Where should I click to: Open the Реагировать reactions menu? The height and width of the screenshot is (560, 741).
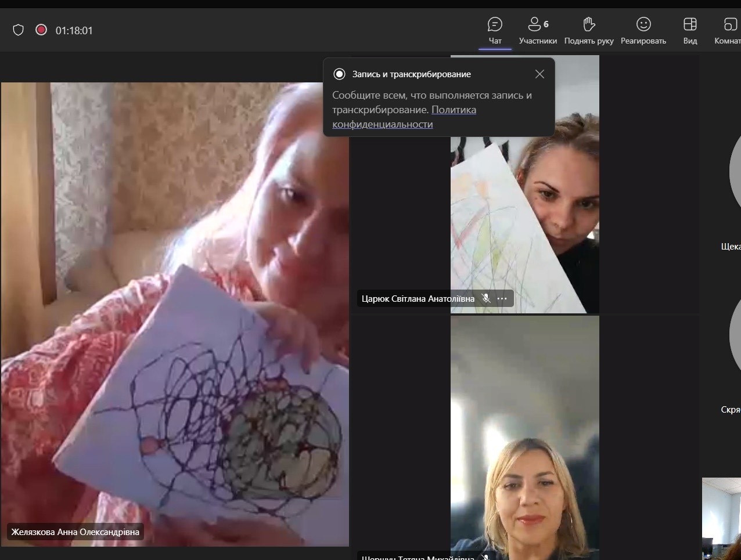tap(643, 31)
